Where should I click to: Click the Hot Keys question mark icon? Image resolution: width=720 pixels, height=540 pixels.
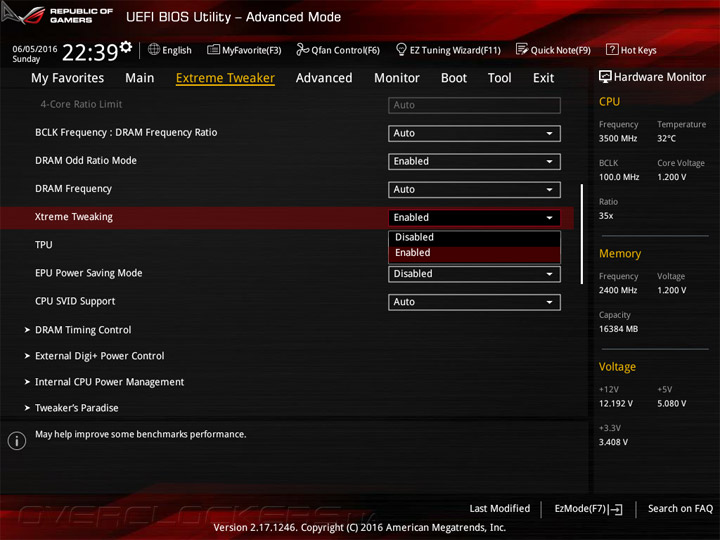coord(612,49)
